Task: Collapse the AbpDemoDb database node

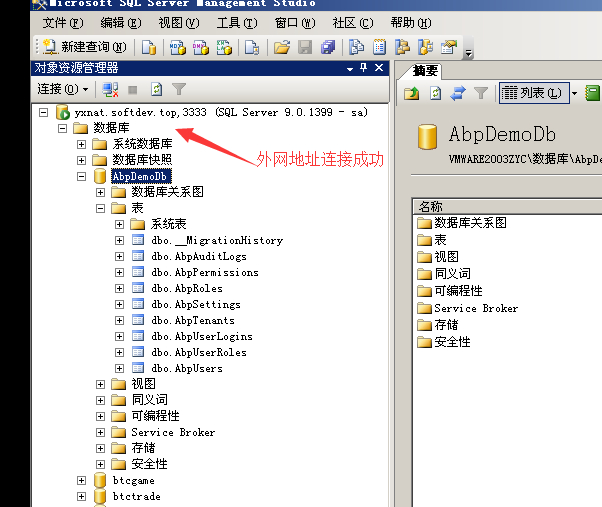Action: pos(81,177)
